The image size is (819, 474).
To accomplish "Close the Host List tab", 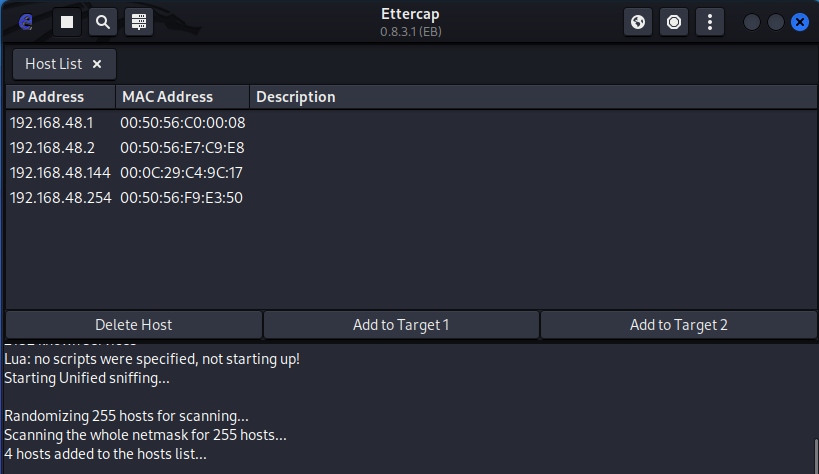I will [x=97, y=64].
